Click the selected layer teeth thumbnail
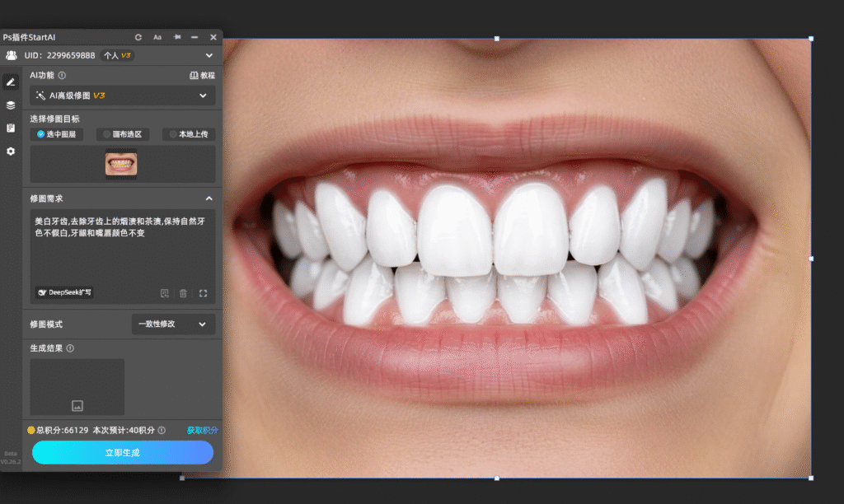This screenshot has width=844, height=504. click(121, 164)
